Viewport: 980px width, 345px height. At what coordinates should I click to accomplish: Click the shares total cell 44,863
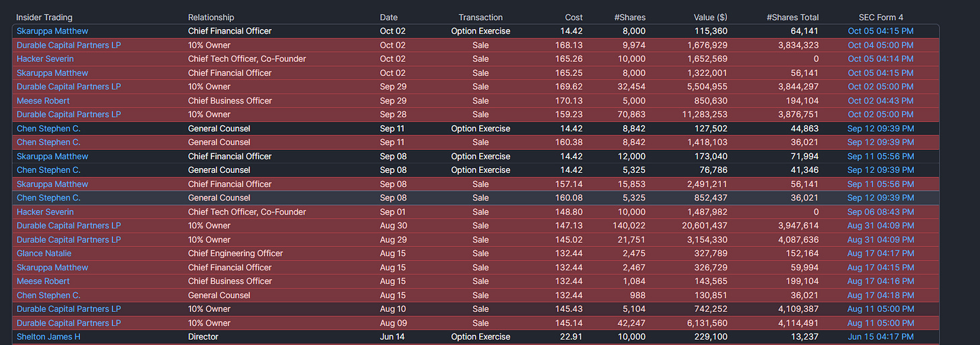tap(805, 128)
